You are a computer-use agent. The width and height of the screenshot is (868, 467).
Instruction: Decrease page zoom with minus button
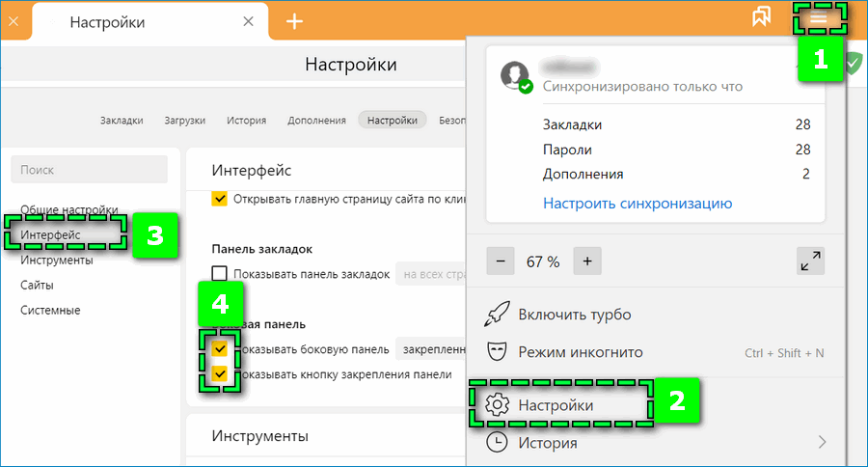pos(501,261)
